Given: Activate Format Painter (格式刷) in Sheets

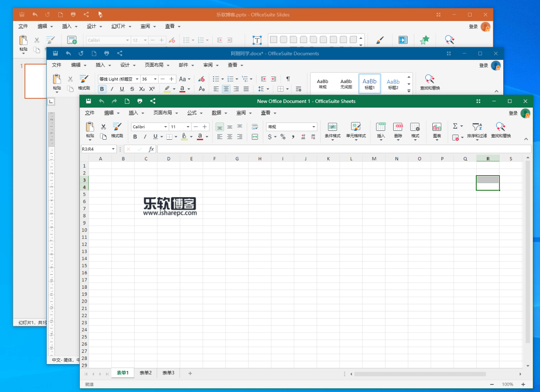Looking at the screenshot, I should [117, 130].
